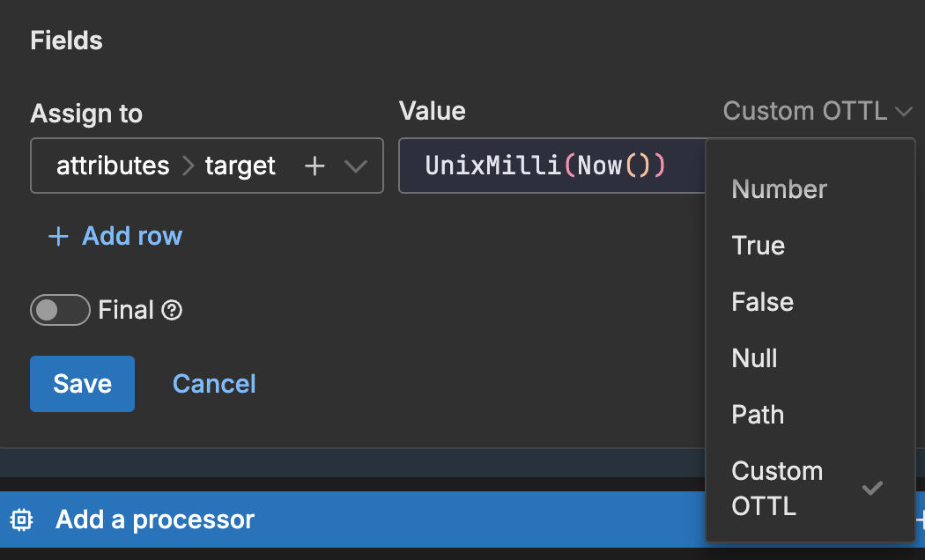Click the processor chip icon
Image resolution: width=925 pixels, height=560 pixels.
click(x=22, y=519)
